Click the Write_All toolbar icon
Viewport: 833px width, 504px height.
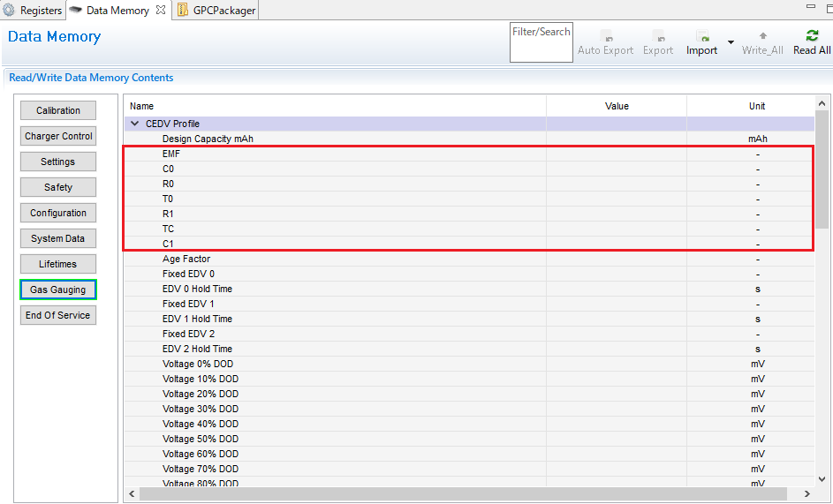click(763, 36)
